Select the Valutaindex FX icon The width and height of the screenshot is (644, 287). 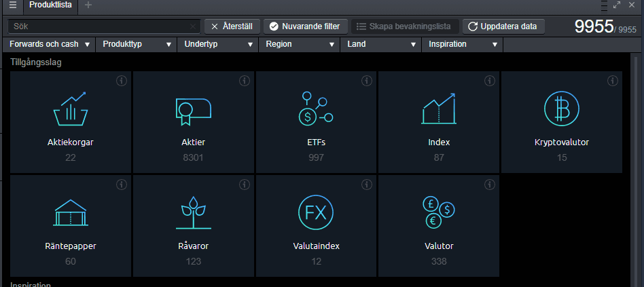click(x=316, y=212)
